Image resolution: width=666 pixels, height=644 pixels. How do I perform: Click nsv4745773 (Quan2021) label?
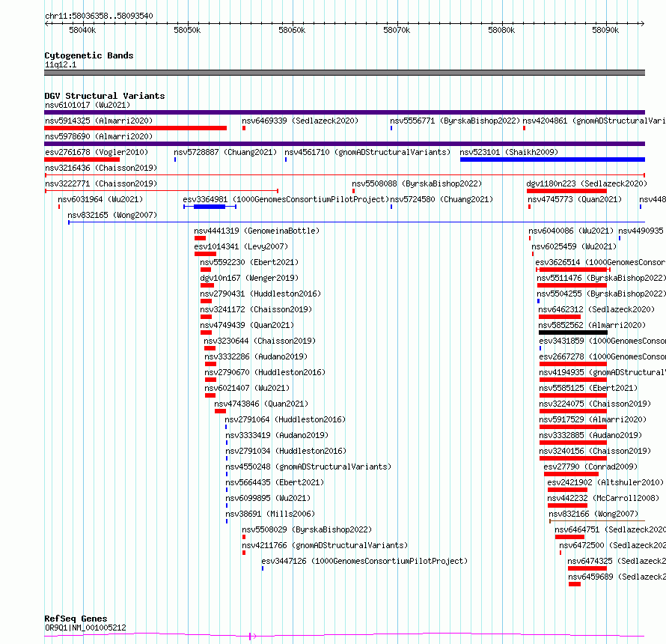click(575, 199)
